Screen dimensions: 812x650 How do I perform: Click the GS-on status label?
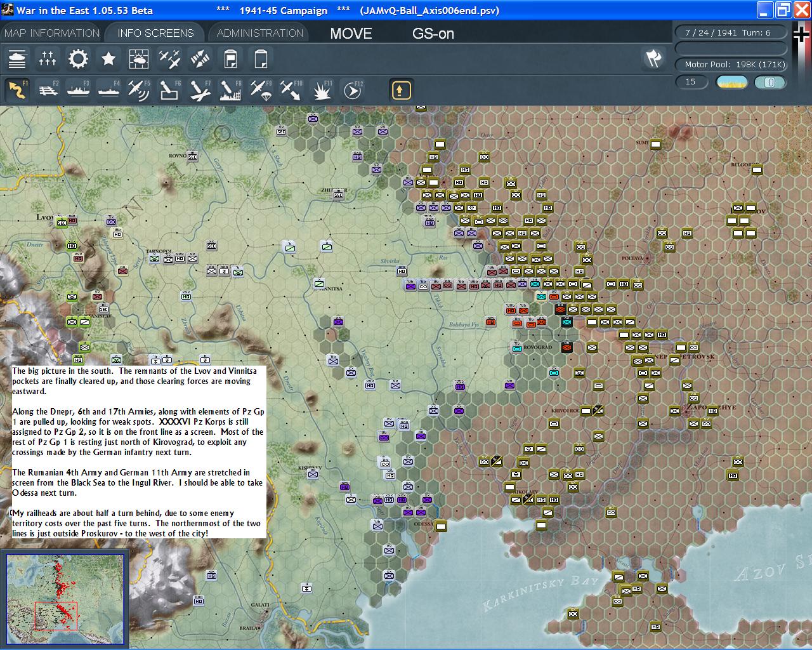(x=433, y=34)
